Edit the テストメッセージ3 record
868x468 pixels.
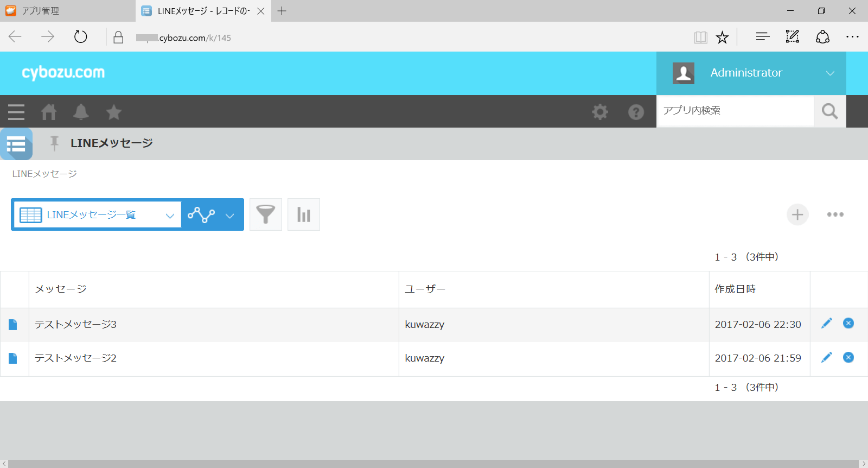(x=827, y=324)
